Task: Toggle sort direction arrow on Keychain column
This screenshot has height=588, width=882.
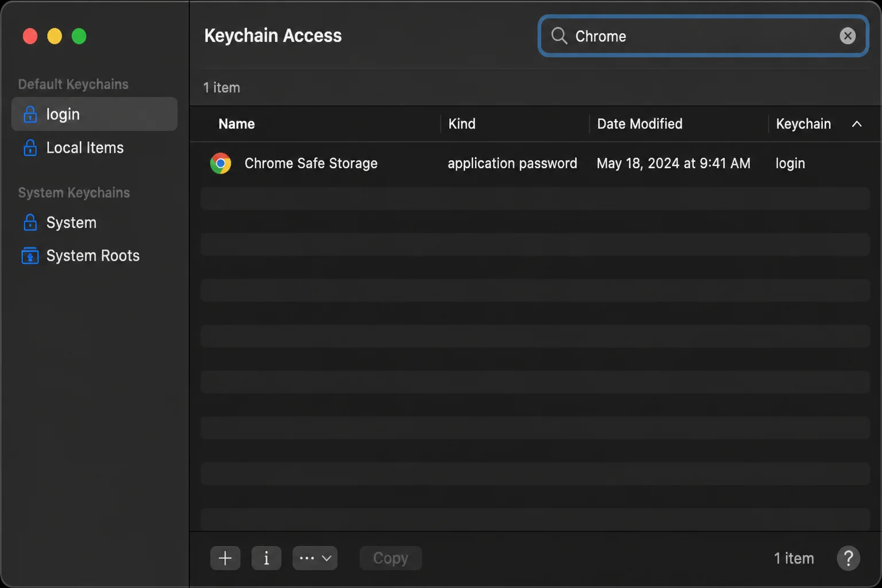Action: tap(857, 124)
